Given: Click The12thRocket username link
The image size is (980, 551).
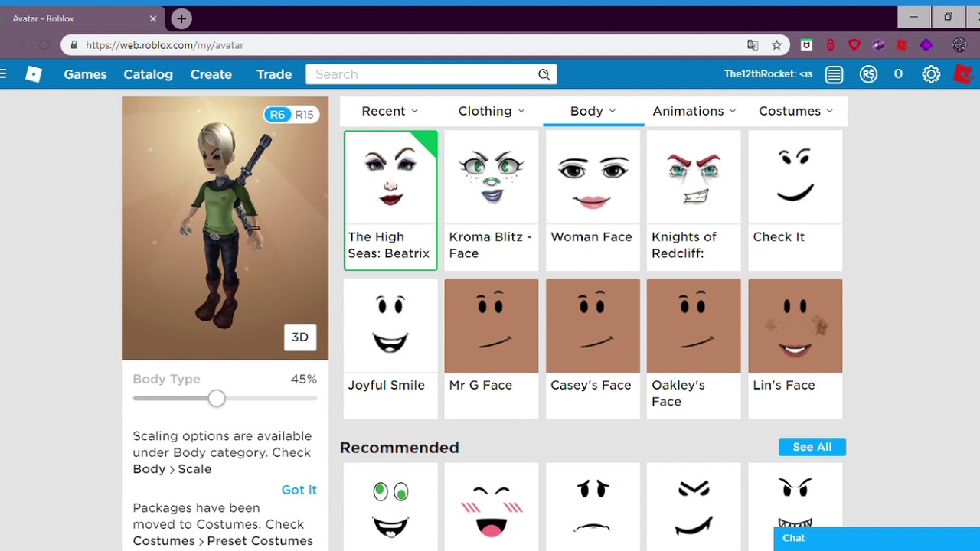Looking at the screenshot, I should (768, 74).
